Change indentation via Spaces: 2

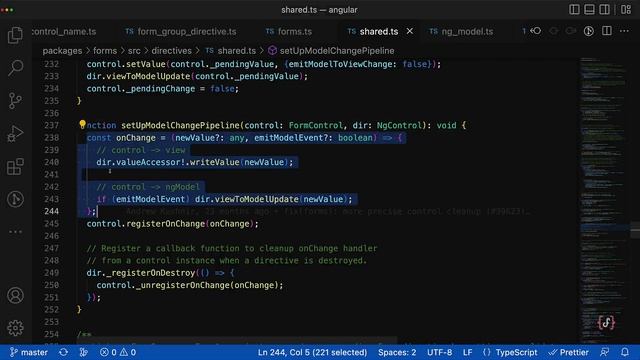coord(397,352)
